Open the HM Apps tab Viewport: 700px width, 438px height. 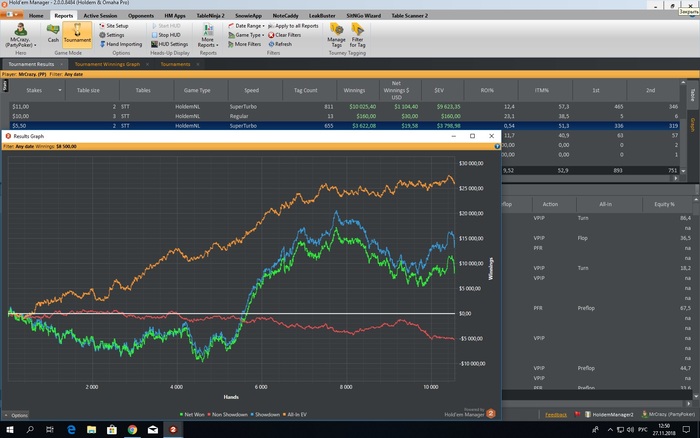pyautogui.click(x=175, y=16)
